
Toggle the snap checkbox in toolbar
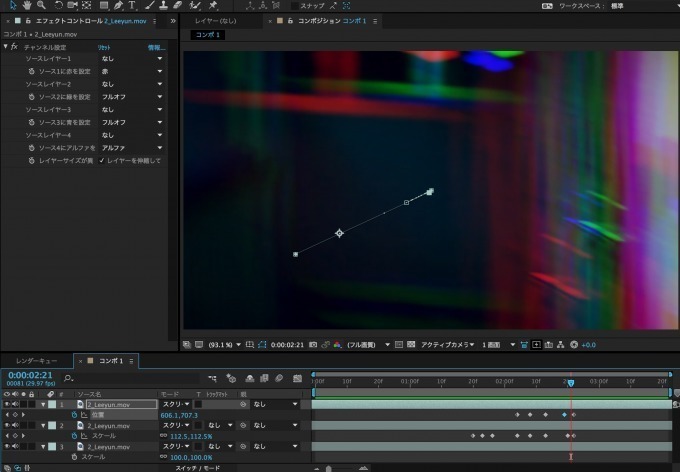coord(295,6)
